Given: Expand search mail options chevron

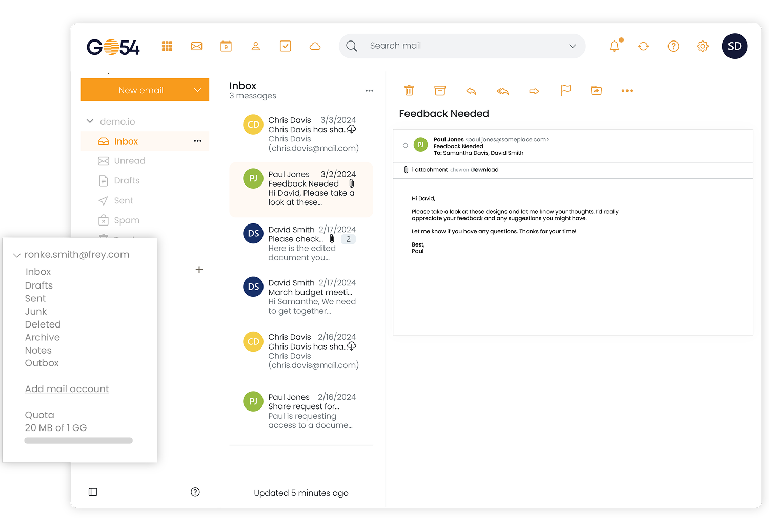Looking at the screenshot, I should (572, 46).
